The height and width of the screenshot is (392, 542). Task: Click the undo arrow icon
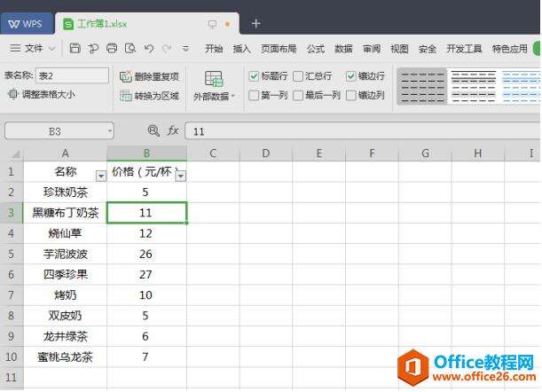[147, 48]
